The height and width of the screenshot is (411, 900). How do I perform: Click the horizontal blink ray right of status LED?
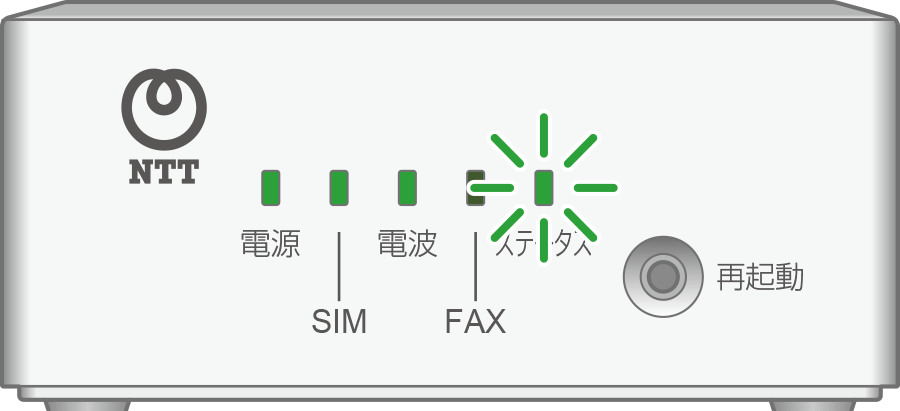pyautogui.click(x=596, y=187)
